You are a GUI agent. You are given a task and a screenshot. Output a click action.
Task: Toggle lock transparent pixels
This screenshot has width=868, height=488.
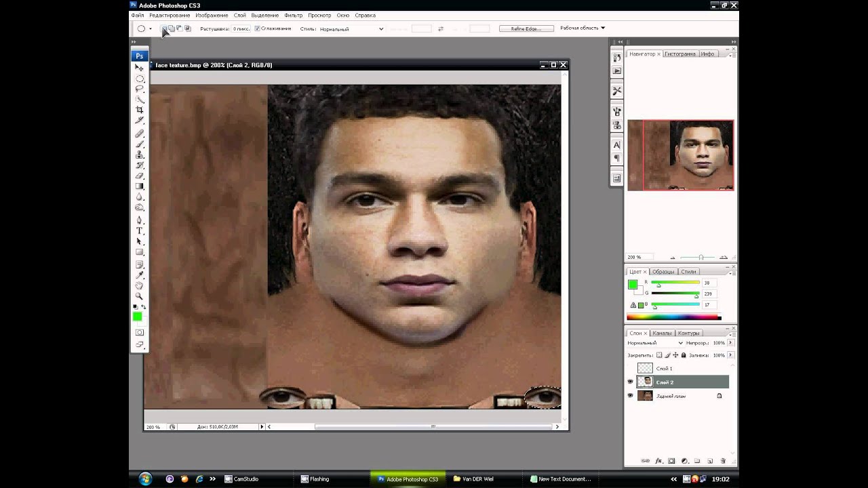(x=659, y=355)
